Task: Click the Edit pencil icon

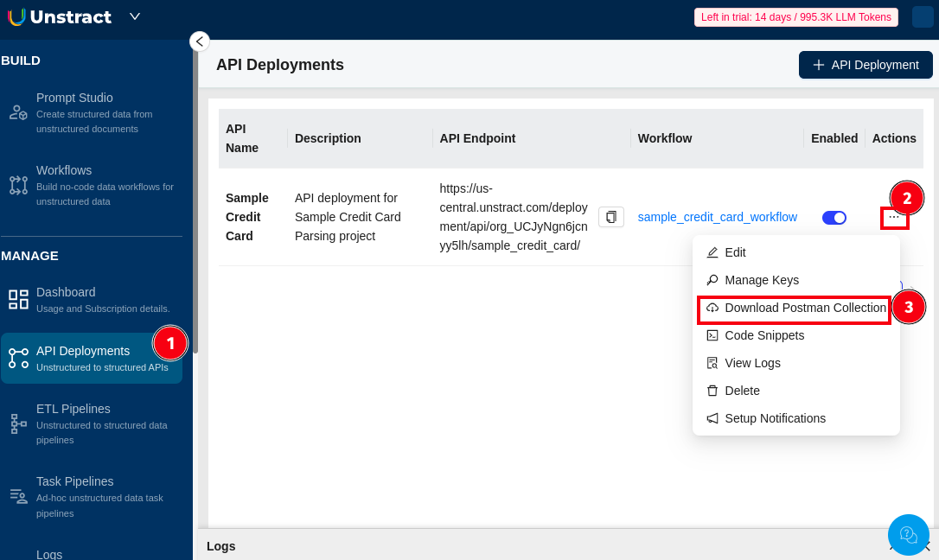Action: [712, 252]
